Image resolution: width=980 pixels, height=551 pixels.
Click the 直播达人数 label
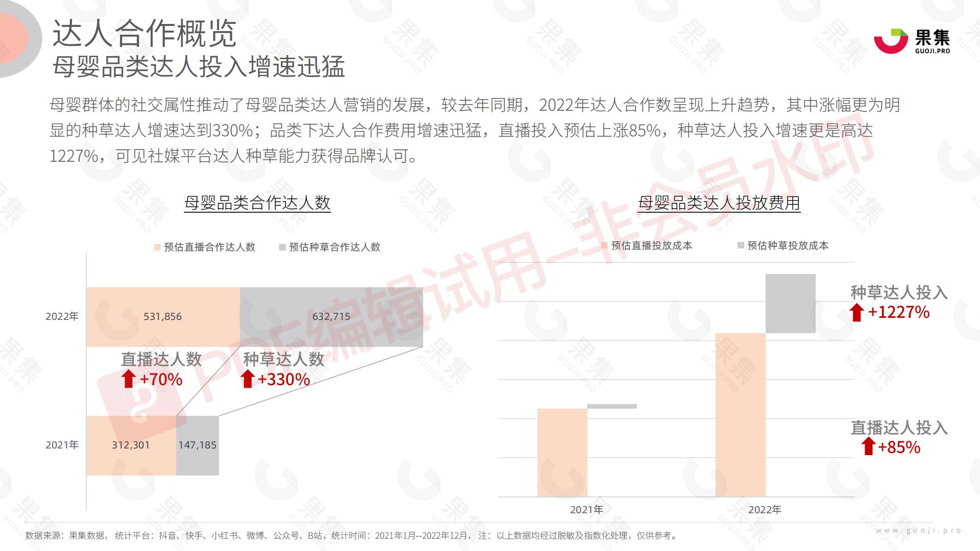pyautogui.click(x=161, y=359)
